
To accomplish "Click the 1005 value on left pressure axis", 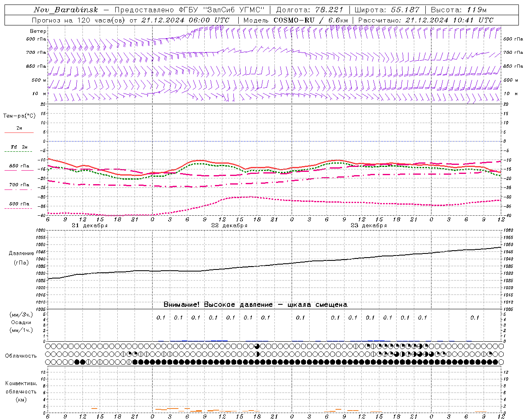I will point(41,309).
